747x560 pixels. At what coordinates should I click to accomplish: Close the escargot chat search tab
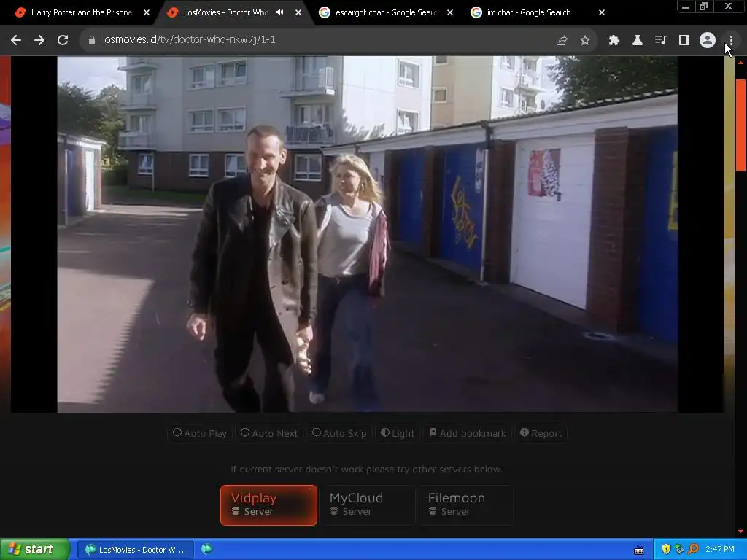coord(450,12)
